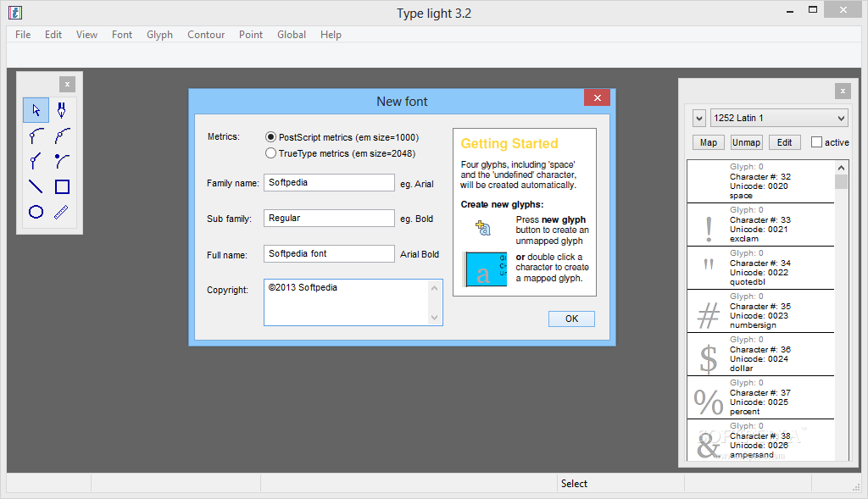This screenshot has width=868, height=499.
Task: Click the Sub family input field
Action: click(329, 218)
